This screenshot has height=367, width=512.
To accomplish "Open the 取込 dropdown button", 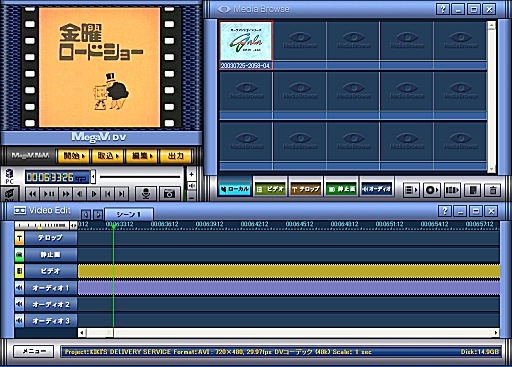I will click(108, 156).
